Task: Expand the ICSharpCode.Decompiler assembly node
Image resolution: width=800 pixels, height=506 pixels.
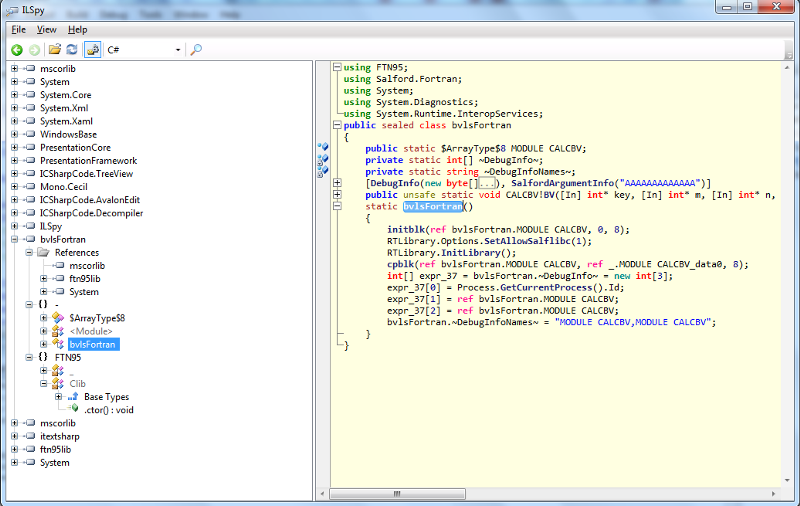Action: 14,213
